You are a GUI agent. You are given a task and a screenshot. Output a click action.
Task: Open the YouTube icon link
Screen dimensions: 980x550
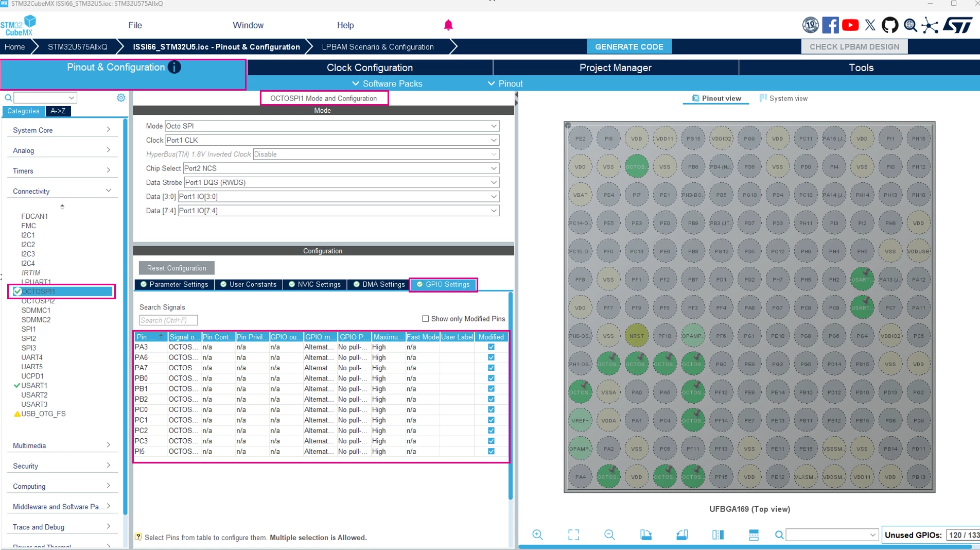coord(850,25)
